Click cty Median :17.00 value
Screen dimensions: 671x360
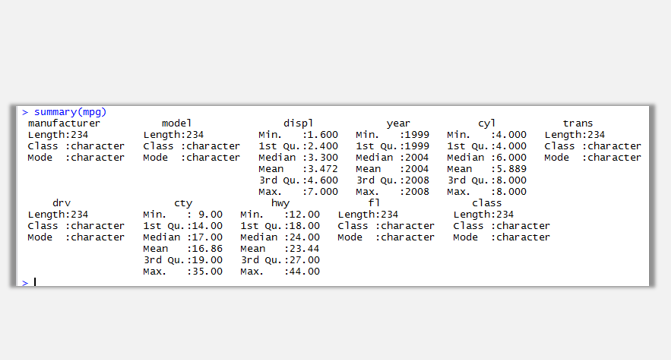pos(183,237)
